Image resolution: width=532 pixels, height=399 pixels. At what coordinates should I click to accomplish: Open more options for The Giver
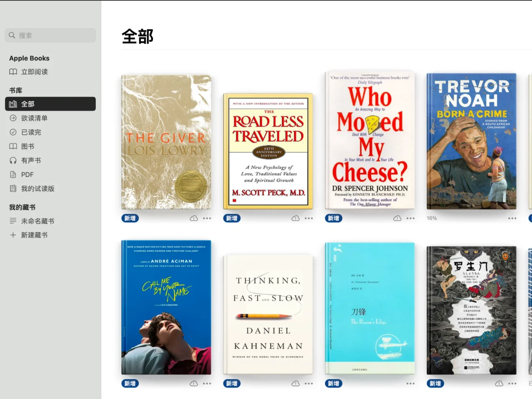(x=207, y=218)
